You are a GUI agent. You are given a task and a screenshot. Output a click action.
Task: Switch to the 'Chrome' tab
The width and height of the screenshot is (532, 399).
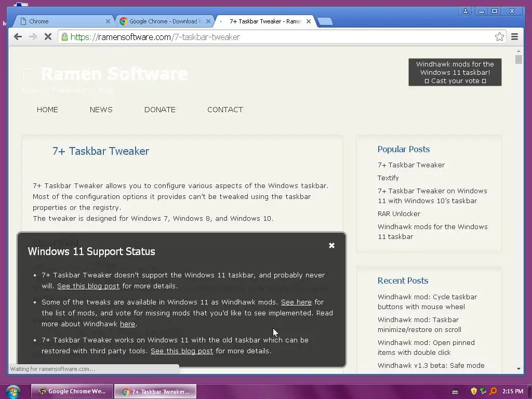[x=63, y=21]
